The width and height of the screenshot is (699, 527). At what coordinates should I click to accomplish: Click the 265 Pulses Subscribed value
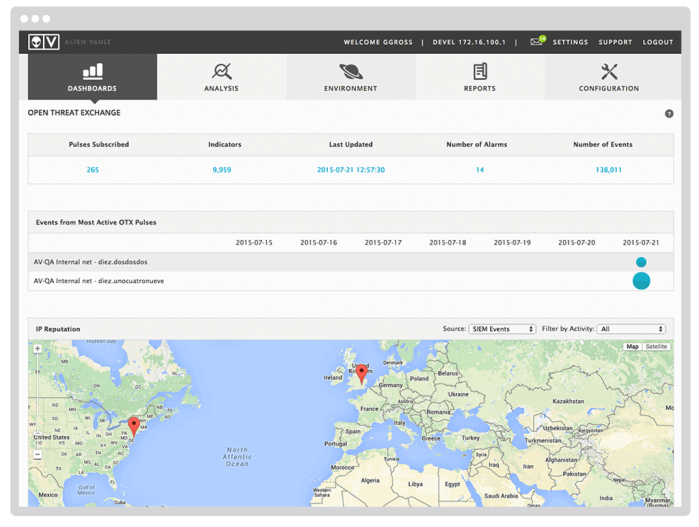pos(93,170)
